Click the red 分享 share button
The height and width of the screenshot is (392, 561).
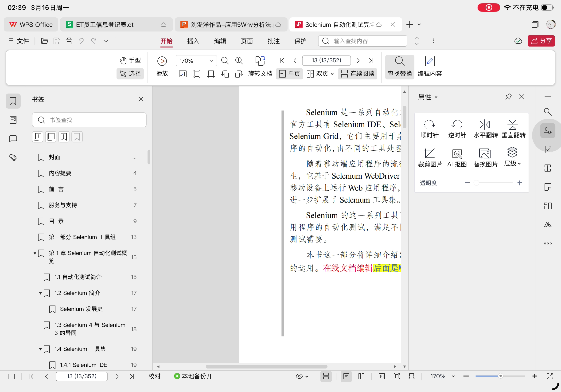pyautogui.click(x=541, y=41)
